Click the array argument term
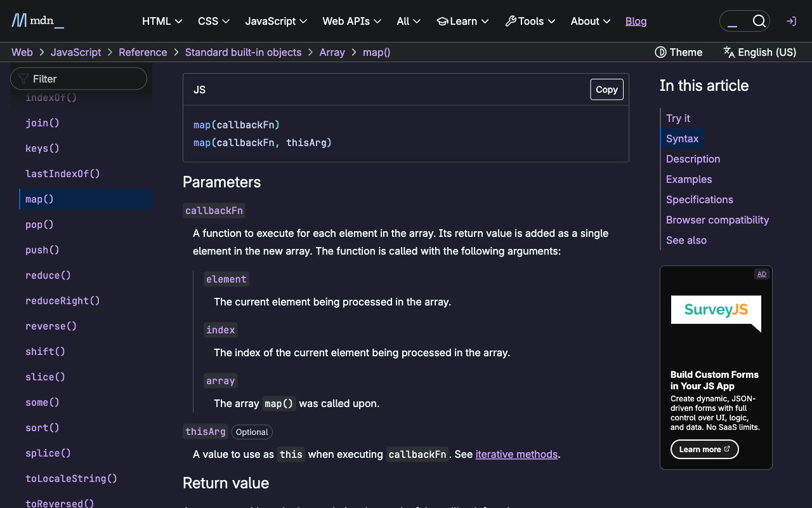The height and width of the screenshot is (508, 812). [221, 381]
